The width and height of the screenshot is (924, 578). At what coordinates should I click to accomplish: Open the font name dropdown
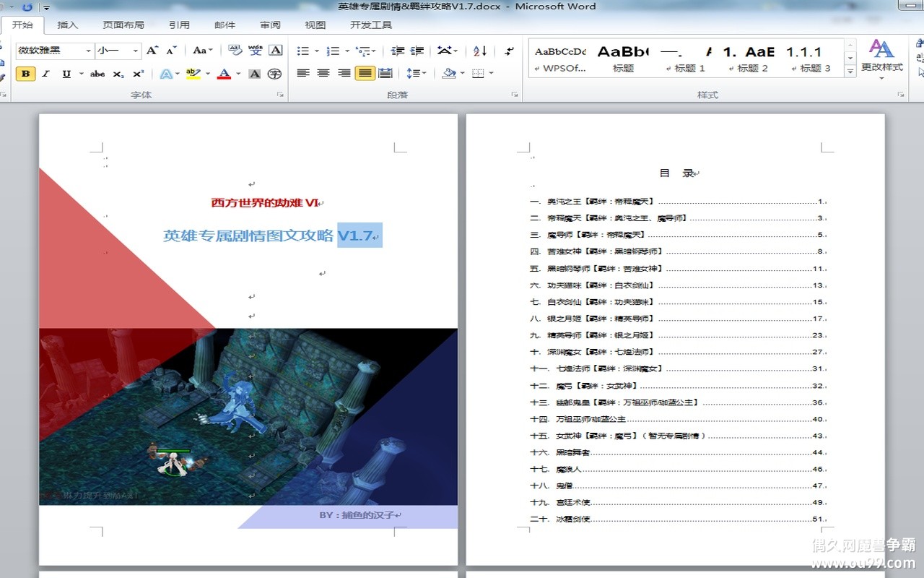(x=89, y=51)
